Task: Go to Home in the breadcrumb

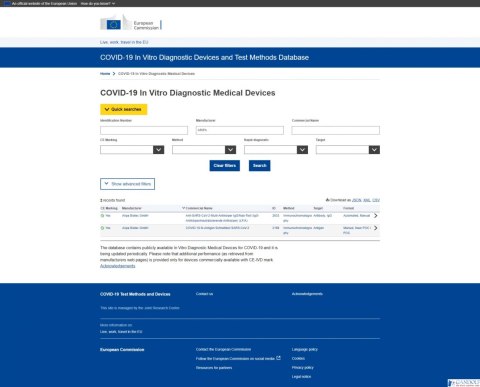Action: coord(105,74)
